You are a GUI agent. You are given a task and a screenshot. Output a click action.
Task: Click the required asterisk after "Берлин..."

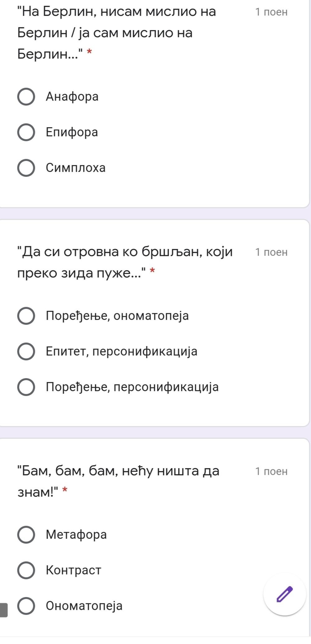pyautogui.click(x=90, y=52)
